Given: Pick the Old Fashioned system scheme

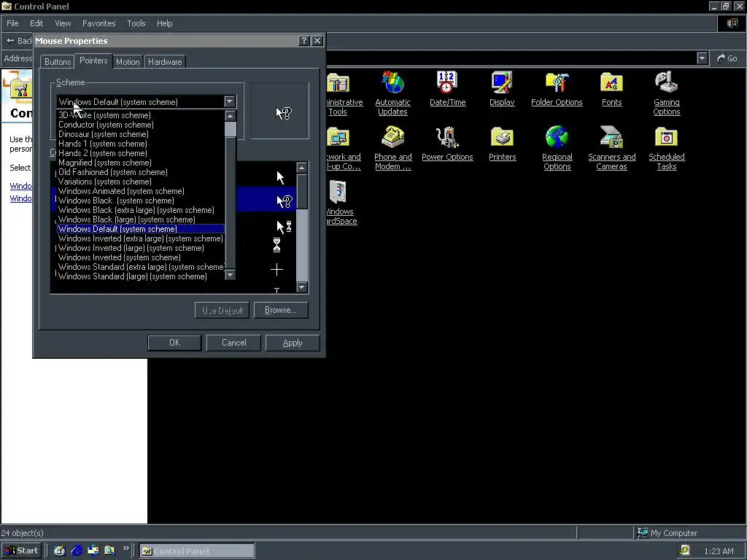Looking at the screenshot, I should 141,172.
